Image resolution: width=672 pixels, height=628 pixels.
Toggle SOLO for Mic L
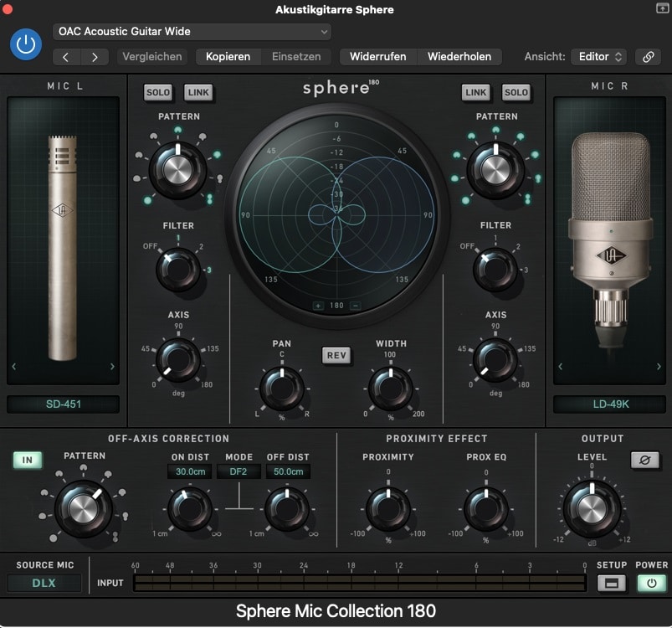158,93
